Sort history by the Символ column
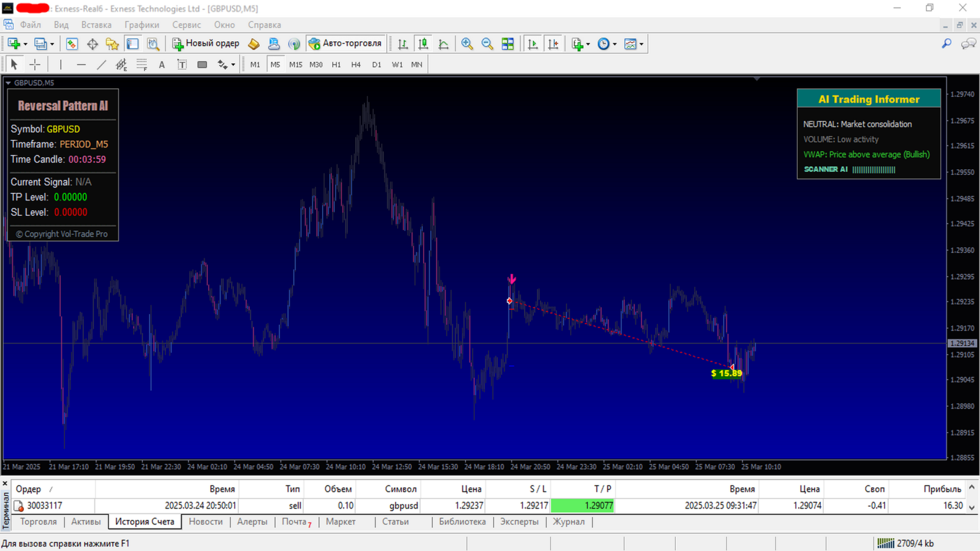The image size is (980, 551). pos(401,489)
